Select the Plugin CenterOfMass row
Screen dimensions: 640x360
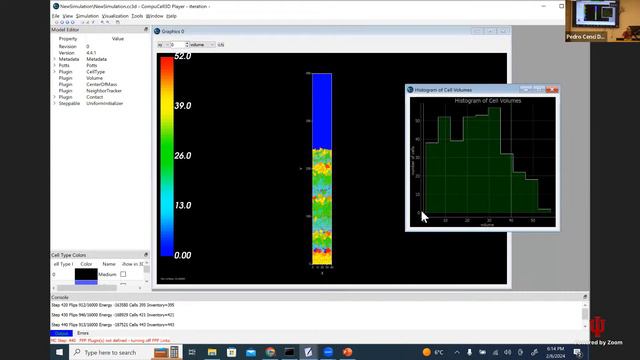click(100, 84)
